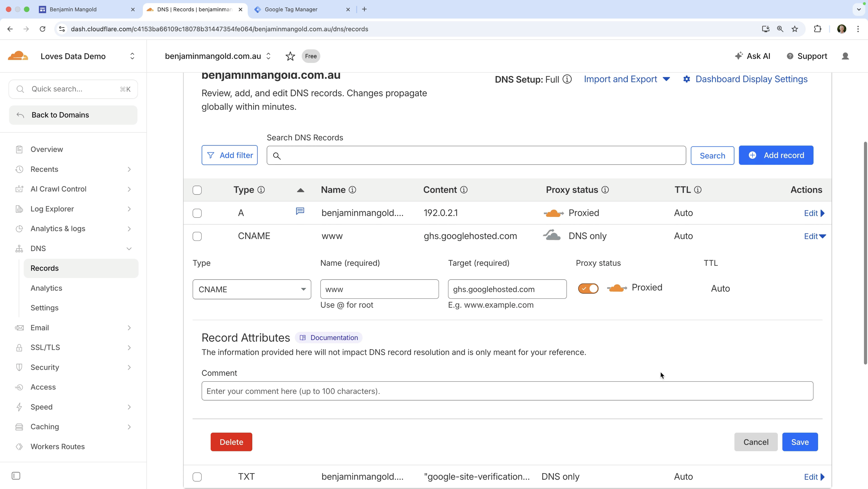
Task: Click Add filter button
Action: coord(229,155)
